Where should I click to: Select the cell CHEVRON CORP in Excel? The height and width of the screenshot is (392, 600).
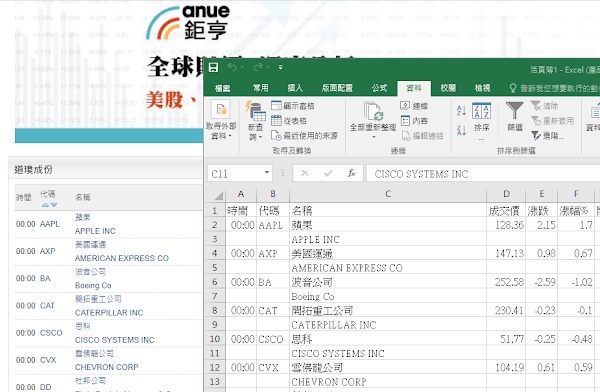click(x=388, y=382)
